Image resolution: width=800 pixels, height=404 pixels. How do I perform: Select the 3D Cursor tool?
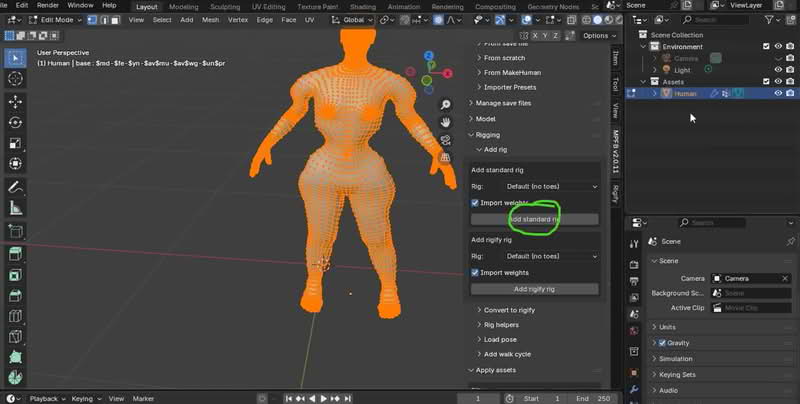coord(15,78)
